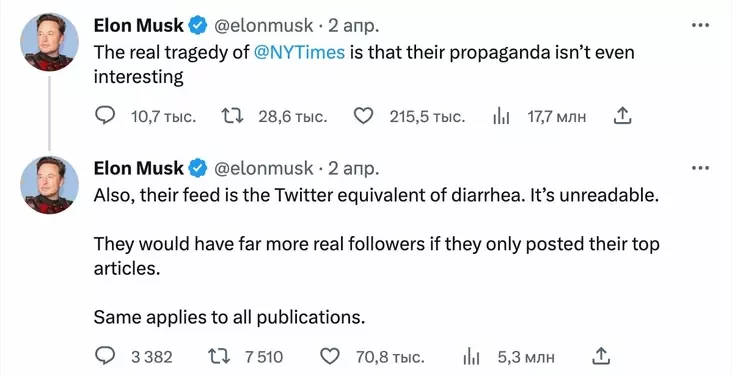This screenshot has height=376, width=732.
Task: Open the @elonmusk handle on second tweet
Action: pyautogui.click(x=263, y=168)
